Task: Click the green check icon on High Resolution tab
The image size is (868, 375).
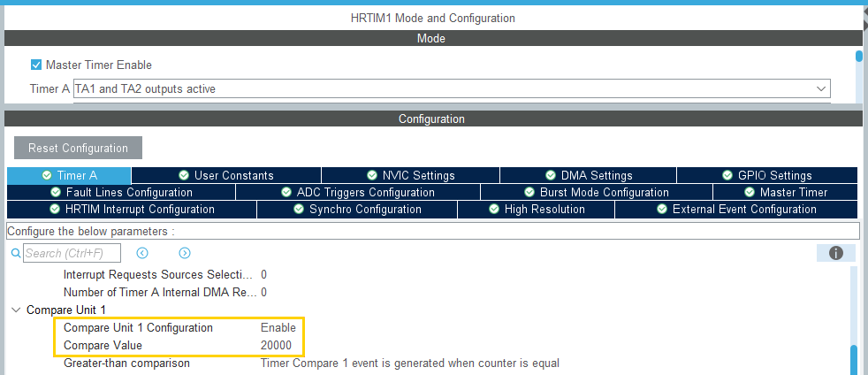Action: 494,210
